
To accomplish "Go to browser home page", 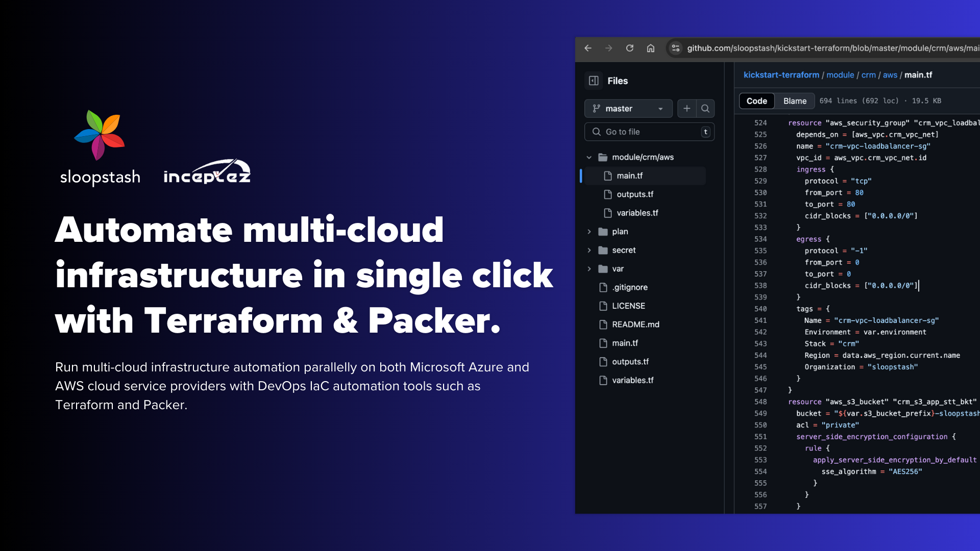I will click(651, 48).
